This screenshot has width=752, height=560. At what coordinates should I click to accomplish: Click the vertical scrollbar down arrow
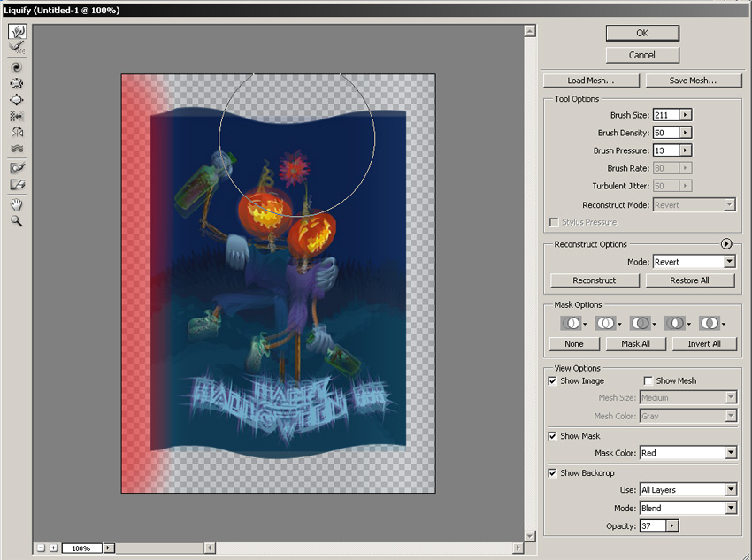tap(530, 536)
